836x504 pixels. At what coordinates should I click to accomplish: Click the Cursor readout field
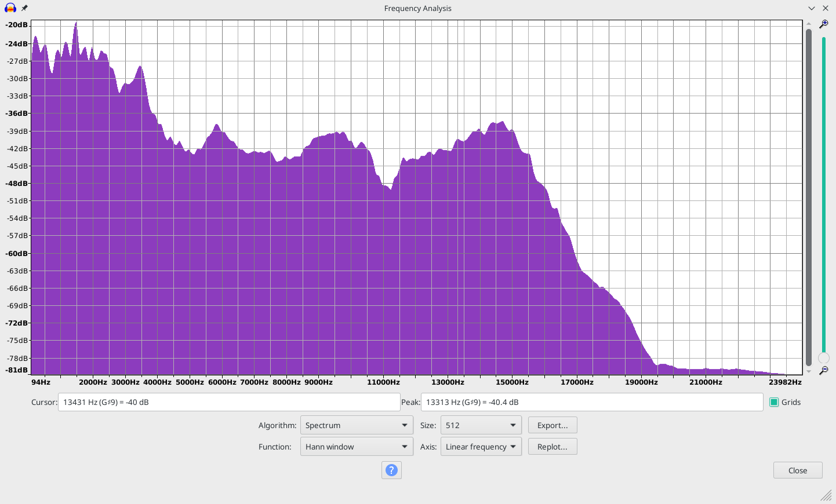(229, 402)
